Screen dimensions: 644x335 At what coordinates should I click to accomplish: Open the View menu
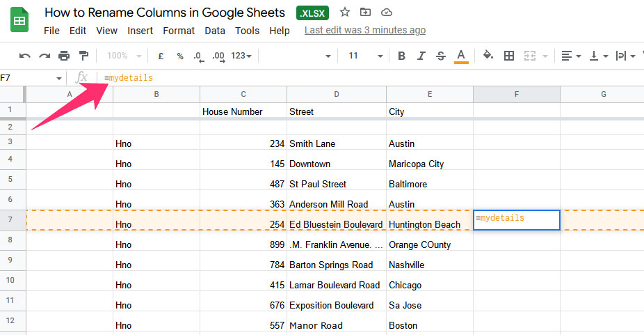[x=107, y=31]
